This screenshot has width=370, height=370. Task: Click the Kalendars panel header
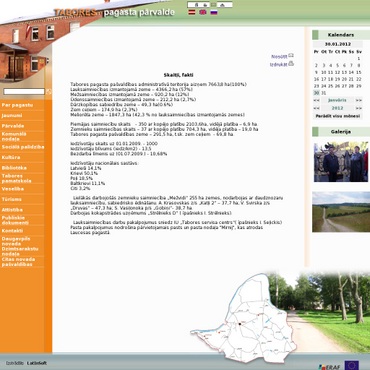pos(341,35)
